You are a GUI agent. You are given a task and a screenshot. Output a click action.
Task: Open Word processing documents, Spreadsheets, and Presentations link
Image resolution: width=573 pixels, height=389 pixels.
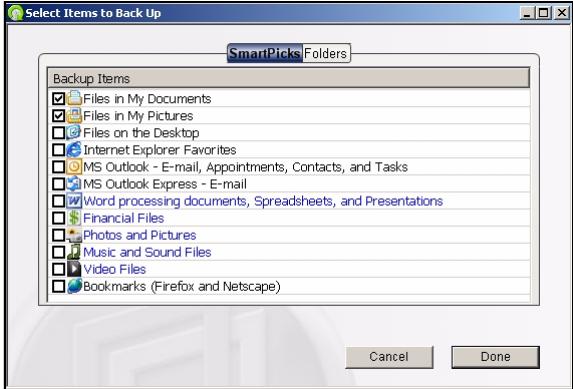pyautogui.click(x=263, y=201)
